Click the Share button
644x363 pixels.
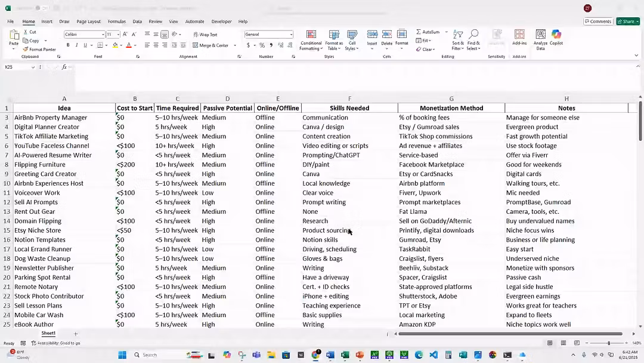pos(627,21)
